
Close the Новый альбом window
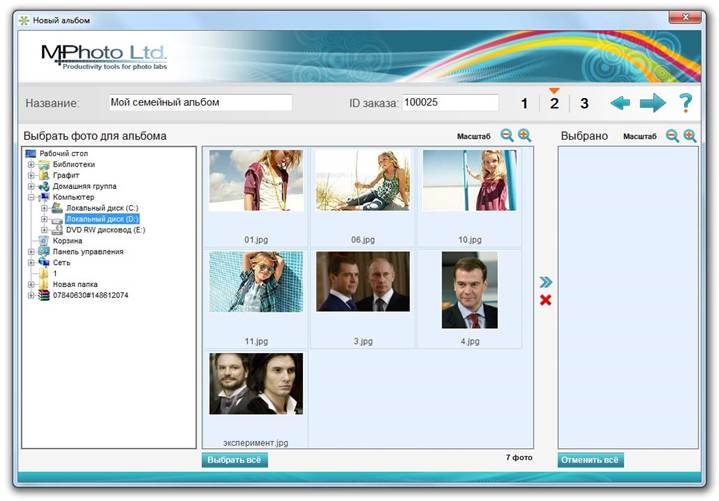pos(685,17)
